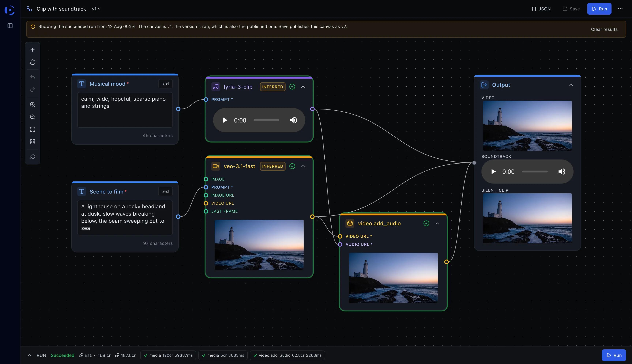
Task: Toggle the sidebar panel icon
Action: [x=10, y=26]
